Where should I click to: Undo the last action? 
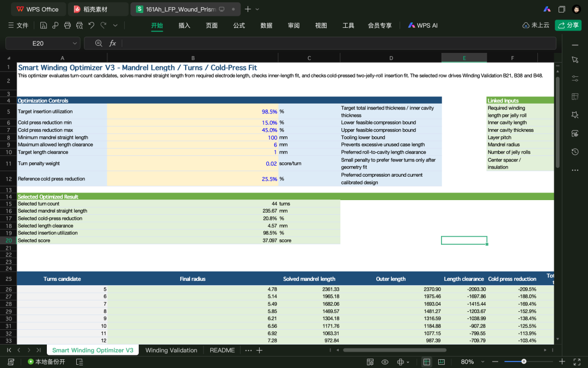[x=91, y=25]
